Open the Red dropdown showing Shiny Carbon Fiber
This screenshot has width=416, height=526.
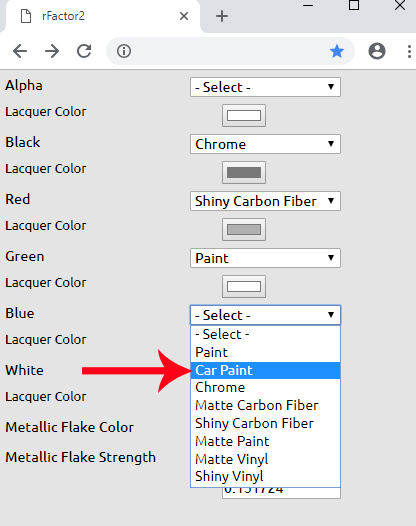pos(265,201)
